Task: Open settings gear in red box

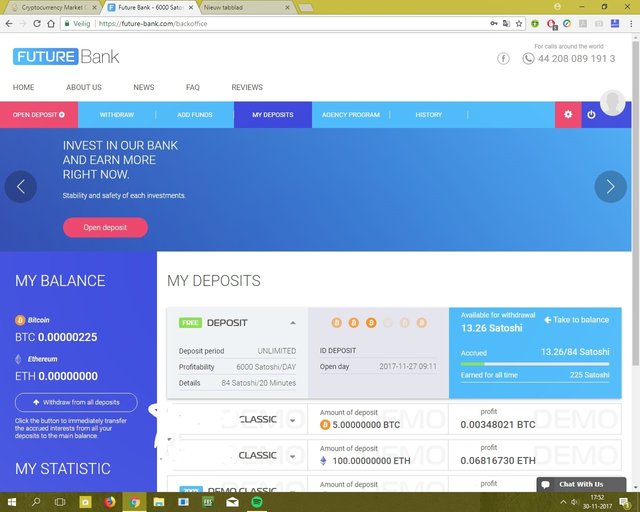Action: click(568, 114)
